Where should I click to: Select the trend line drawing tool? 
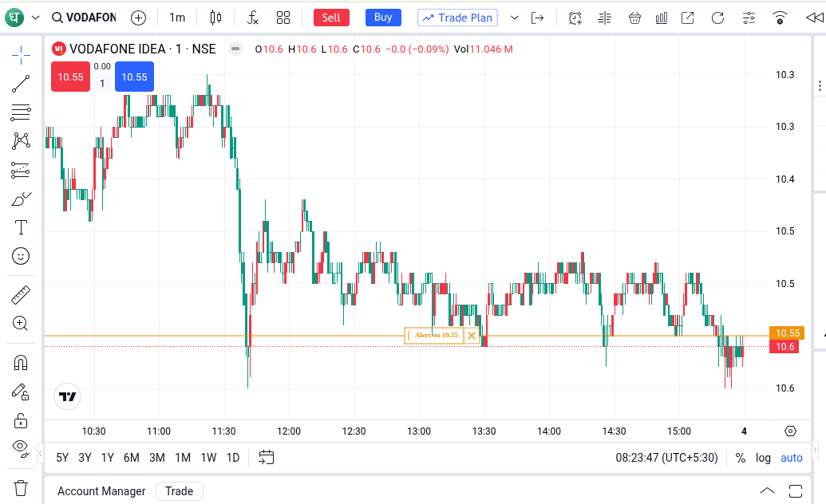pos(21,84)
